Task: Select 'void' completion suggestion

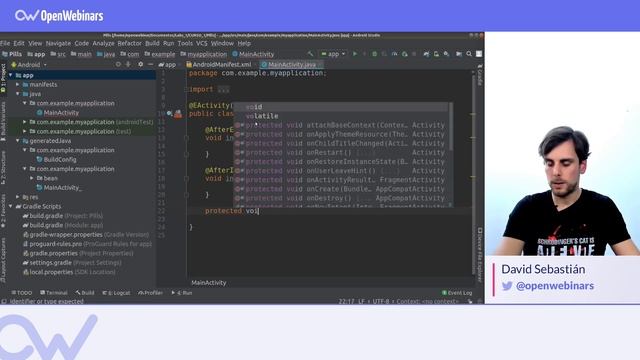Action: click(x=342, y=107)
